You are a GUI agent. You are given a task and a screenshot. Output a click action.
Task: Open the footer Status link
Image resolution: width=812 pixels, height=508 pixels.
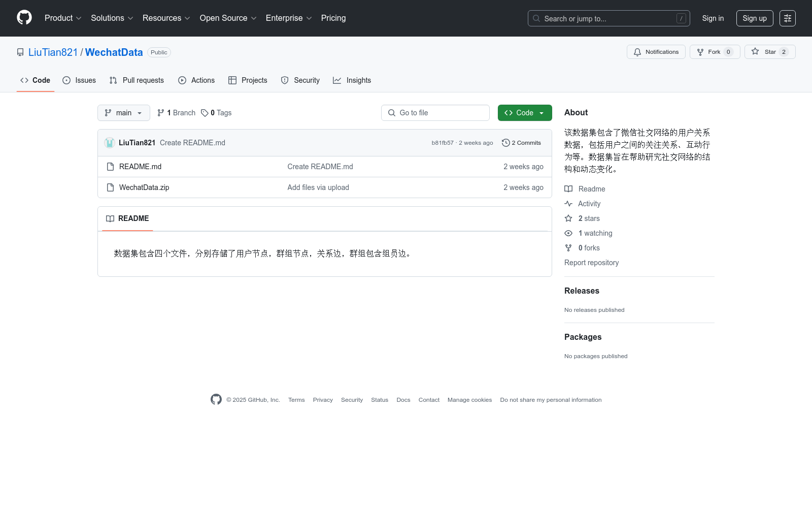coord(380,400)
